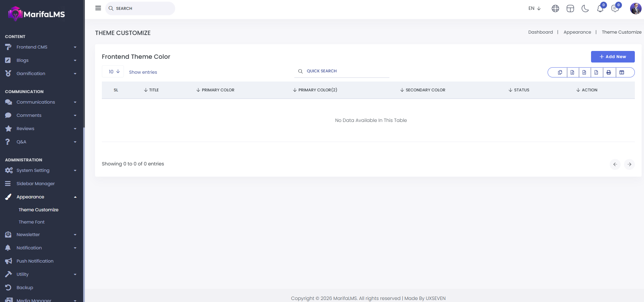Copy table data to clipboard
This screenshot has width=644, height=302.
(560, 72)
